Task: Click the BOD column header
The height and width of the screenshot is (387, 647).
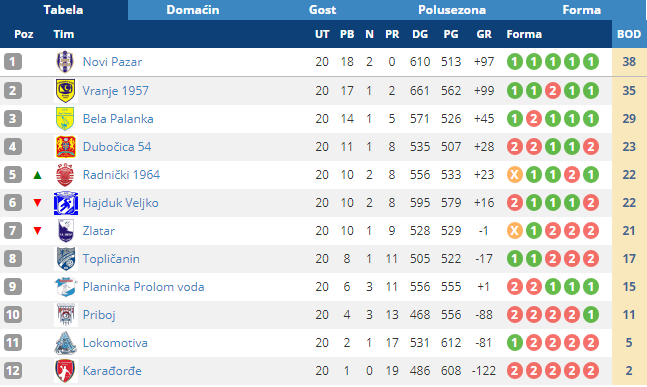Action: pyautogui.click(x=629, y=34)
